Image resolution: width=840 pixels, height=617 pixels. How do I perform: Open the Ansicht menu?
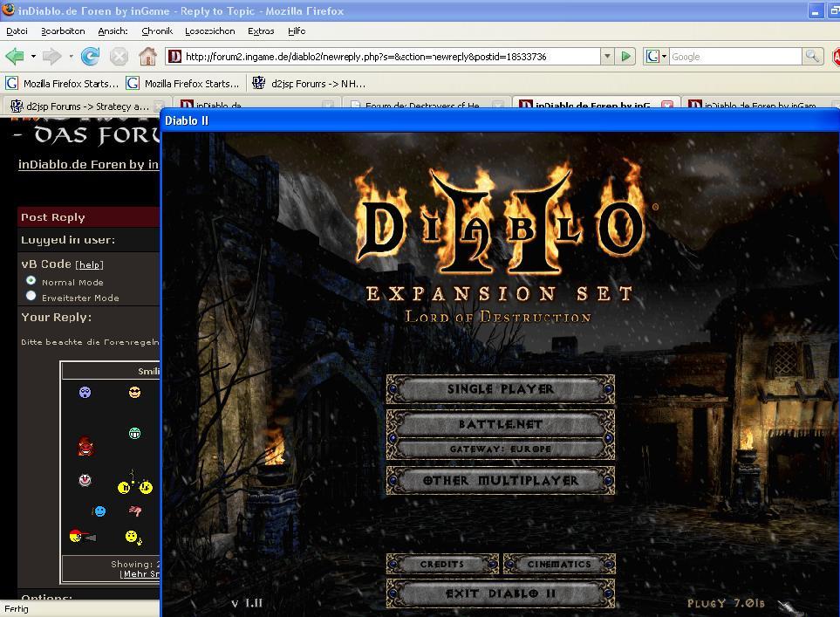coord(113,31)
